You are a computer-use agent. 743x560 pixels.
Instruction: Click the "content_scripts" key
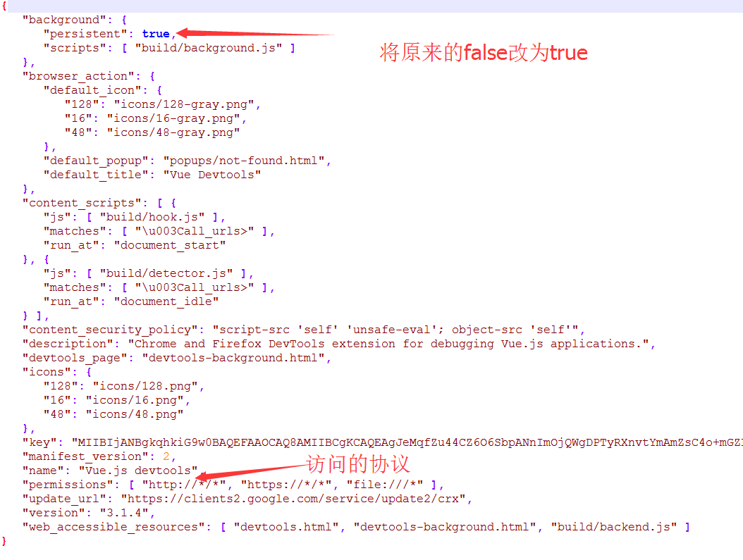(82, 203)
